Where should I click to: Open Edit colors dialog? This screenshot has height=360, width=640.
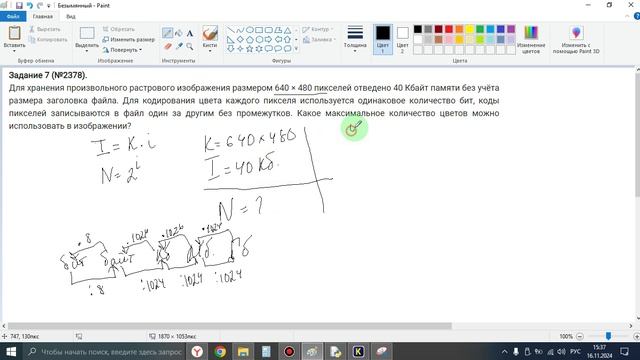pos(531,40)
